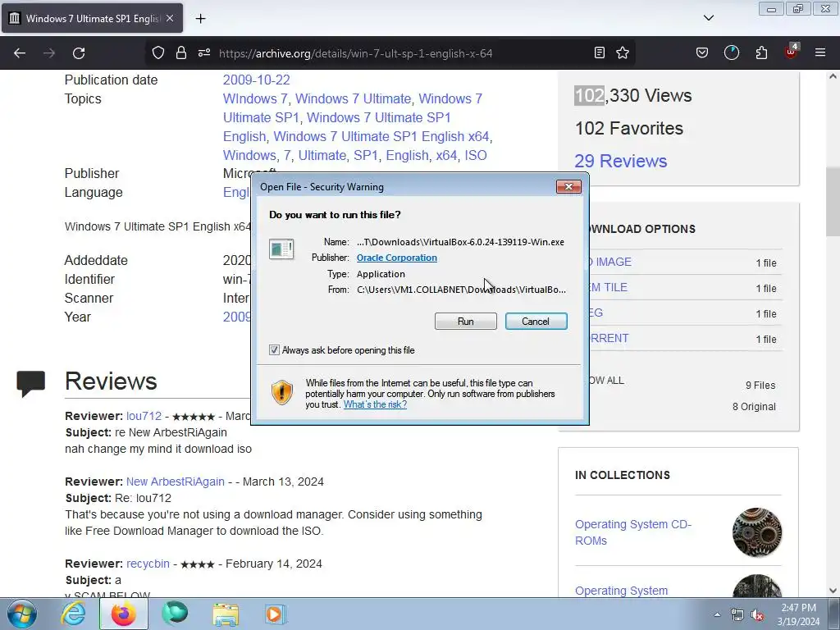The image size is (840, 630).
Task: Open the Oracle Corporation publisher link
Action: 397,258
